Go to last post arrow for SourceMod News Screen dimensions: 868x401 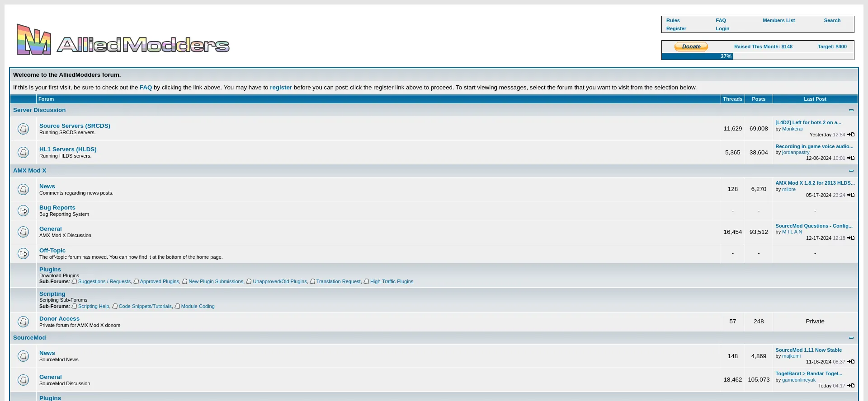click(x=851, y=362)
